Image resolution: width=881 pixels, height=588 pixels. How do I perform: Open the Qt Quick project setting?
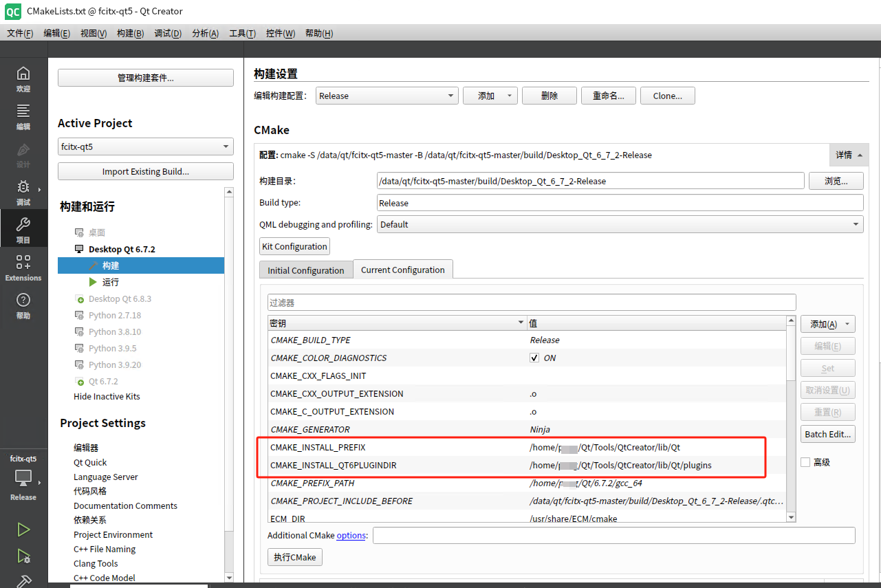coord(90,463)
